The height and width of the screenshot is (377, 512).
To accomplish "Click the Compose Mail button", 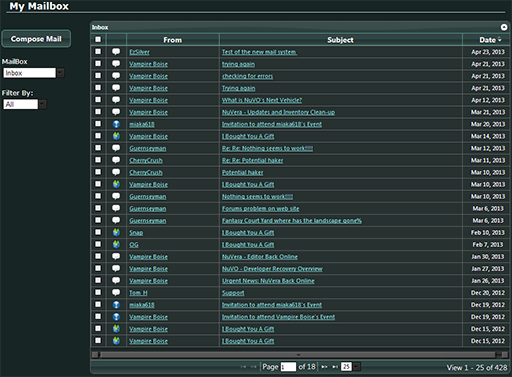I will 36,39.
